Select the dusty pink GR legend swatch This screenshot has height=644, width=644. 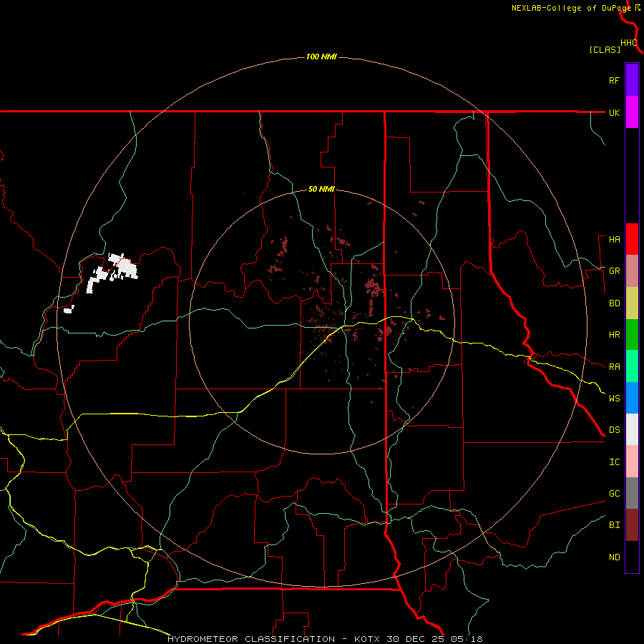(x=632, y=270)
